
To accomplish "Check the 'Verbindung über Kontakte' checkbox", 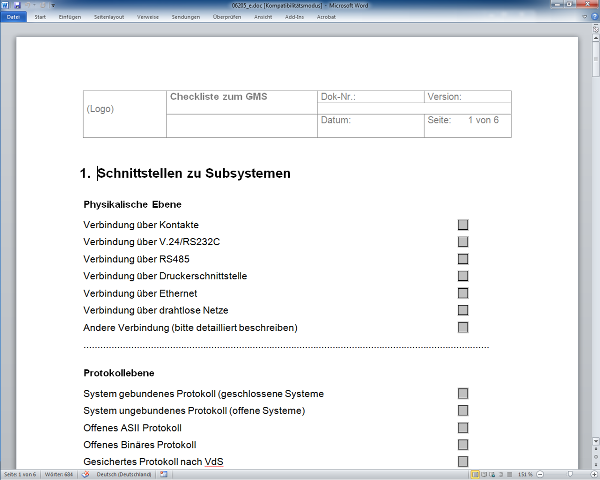I will (x=463, y=225).
